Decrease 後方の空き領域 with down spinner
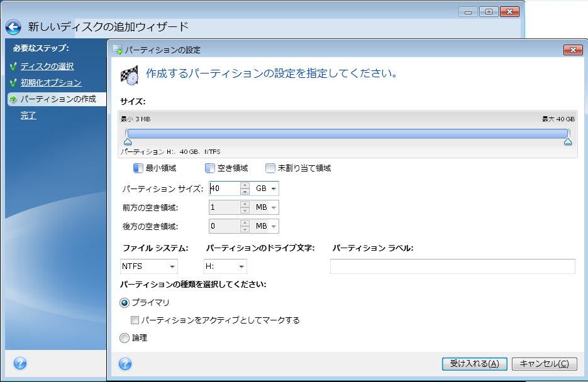The height and width of the screenshot is (382, 588). 245,229
